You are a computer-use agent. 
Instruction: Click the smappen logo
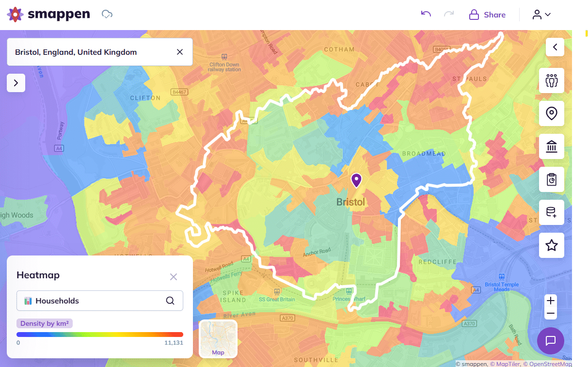[x=48, y=14]
